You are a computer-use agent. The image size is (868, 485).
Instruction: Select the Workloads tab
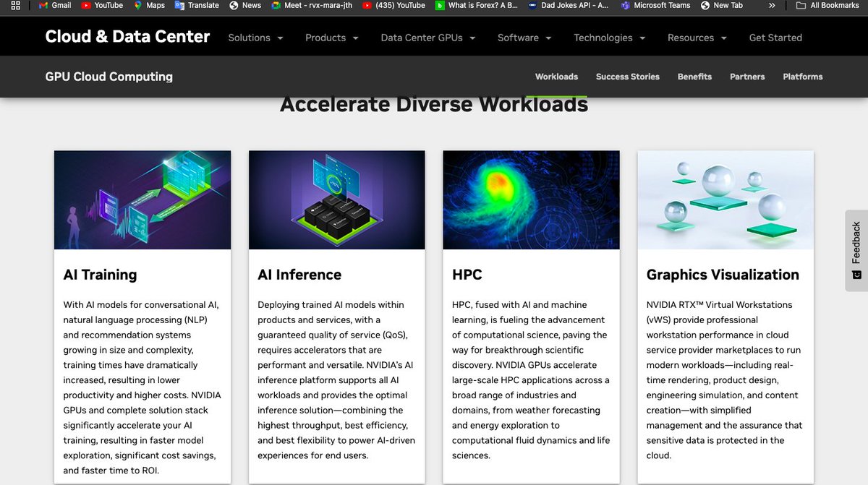556,77
